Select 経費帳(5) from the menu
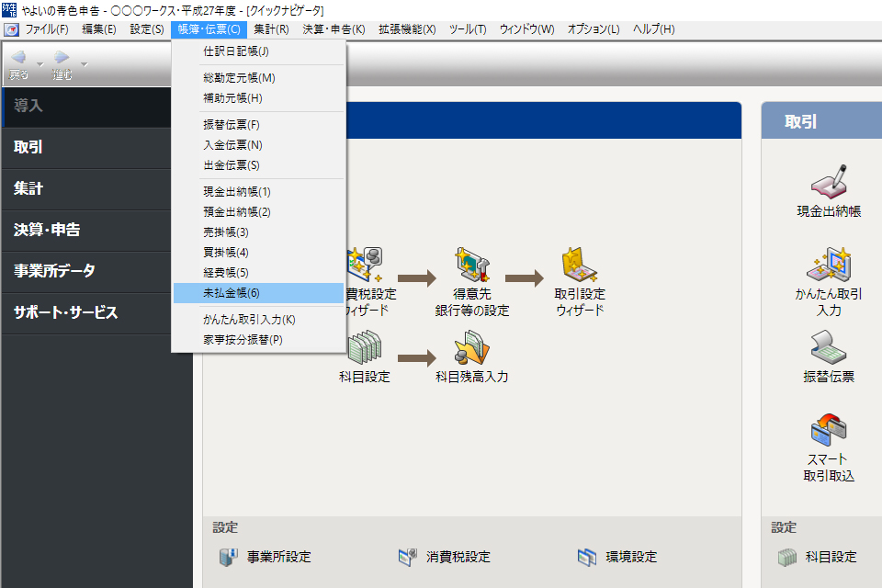 (258, 272)
